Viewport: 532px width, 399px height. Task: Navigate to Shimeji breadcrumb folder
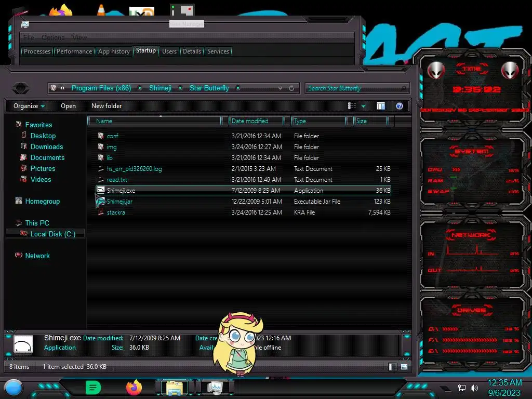pyautogui.click(x=160, y=88)
